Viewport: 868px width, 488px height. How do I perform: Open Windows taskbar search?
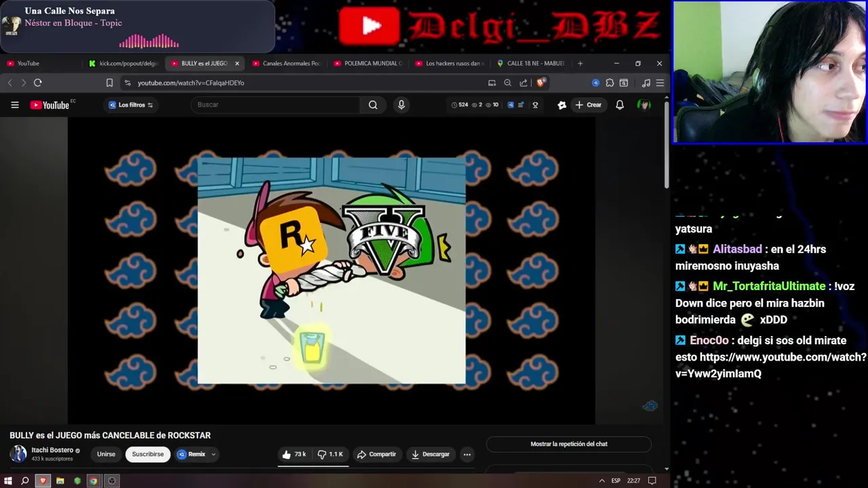pyautogui.click(x=25, y=481)
